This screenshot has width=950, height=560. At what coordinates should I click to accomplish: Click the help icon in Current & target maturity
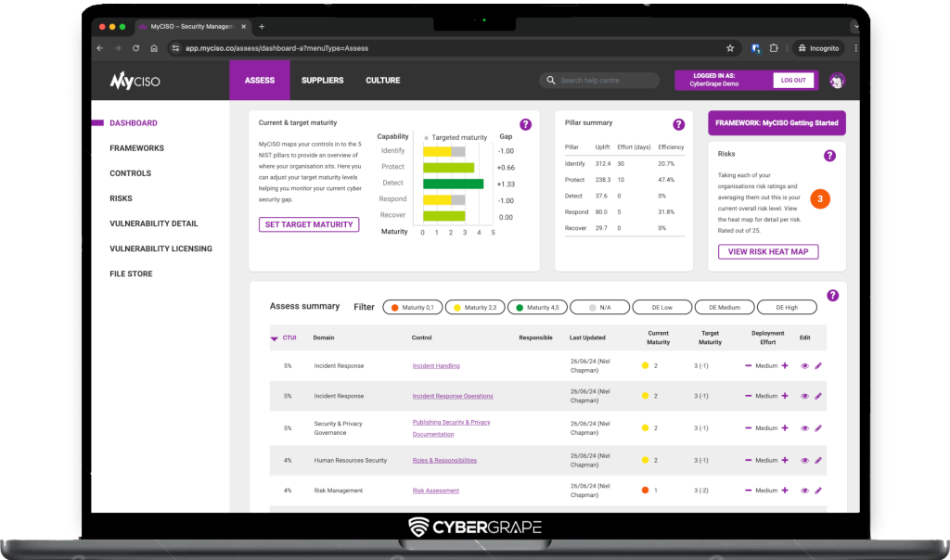(x=525, y=124)
